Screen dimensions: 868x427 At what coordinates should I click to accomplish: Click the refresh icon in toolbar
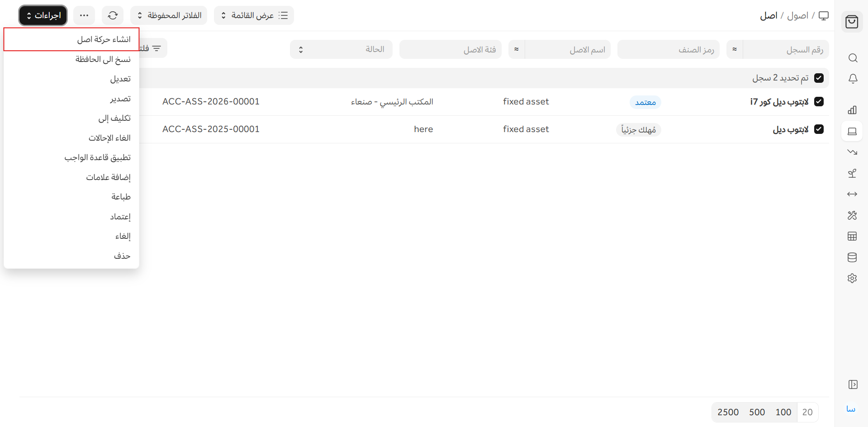pos(113,15)
